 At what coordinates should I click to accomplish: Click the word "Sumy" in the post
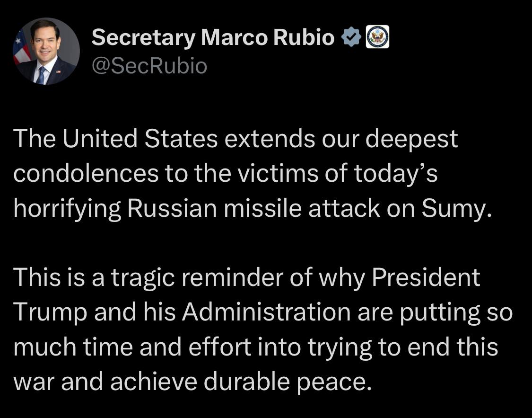click(x=454, y=208)
